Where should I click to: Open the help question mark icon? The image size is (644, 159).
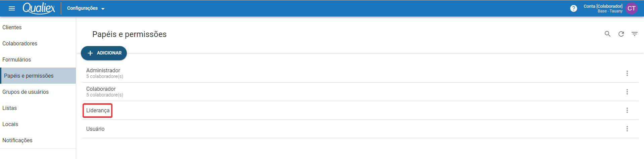coord(574,8)
